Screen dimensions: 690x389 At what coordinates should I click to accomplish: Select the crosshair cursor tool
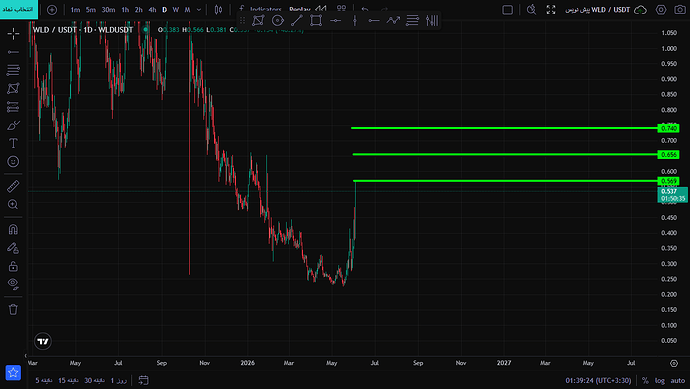pyautogui.click(x=13, y=33)
